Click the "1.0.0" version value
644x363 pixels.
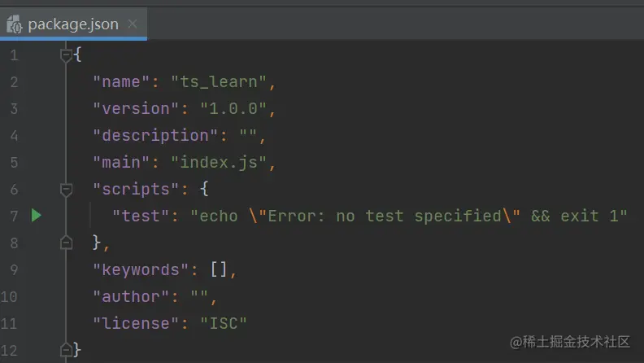233,109
